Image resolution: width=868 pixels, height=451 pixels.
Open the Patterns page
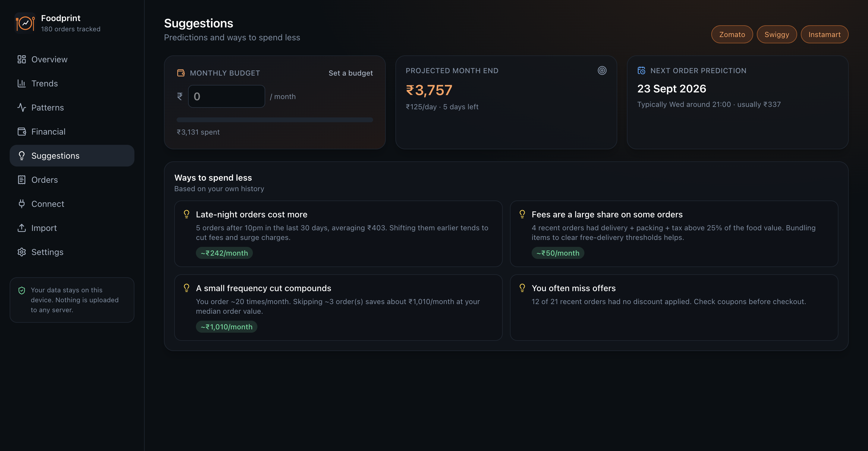click(x=72, y=107)
